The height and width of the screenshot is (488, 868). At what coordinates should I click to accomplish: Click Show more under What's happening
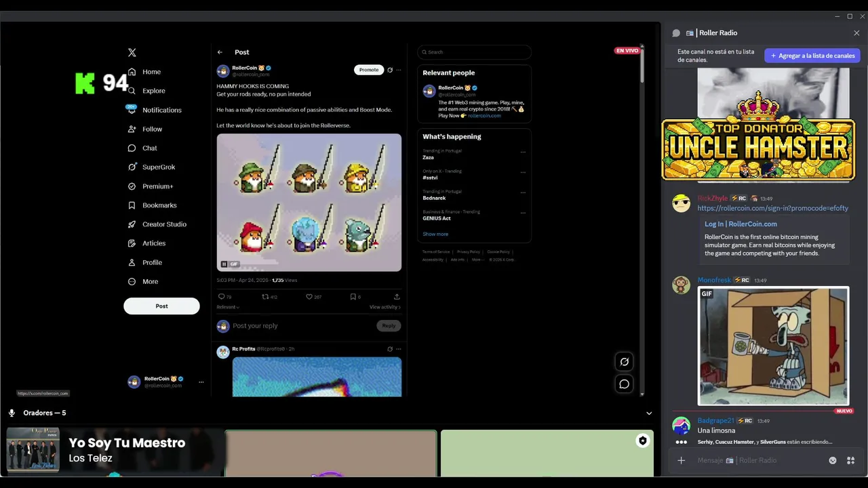(435, 235)
